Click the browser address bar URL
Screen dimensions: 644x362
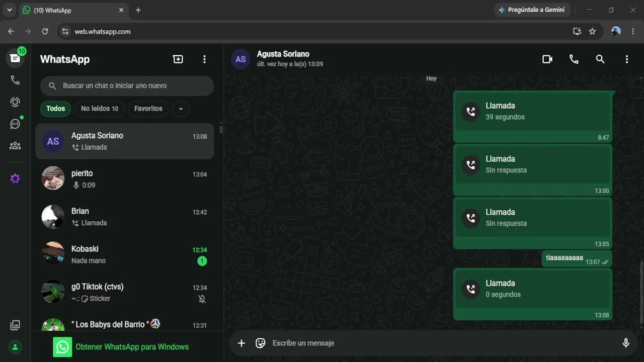(x=103, y=31)
